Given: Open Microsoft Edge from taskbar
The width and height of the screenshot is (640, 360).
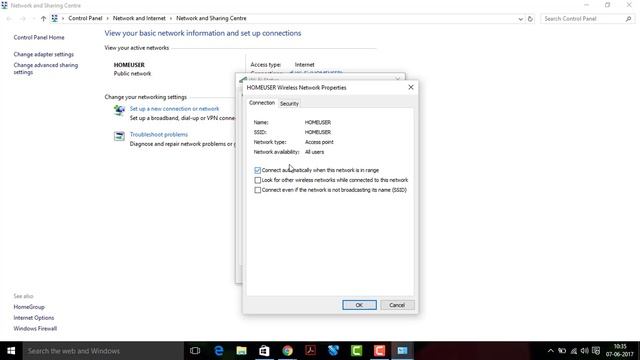Looking at the screenshot, I should (x=219, y=351).
